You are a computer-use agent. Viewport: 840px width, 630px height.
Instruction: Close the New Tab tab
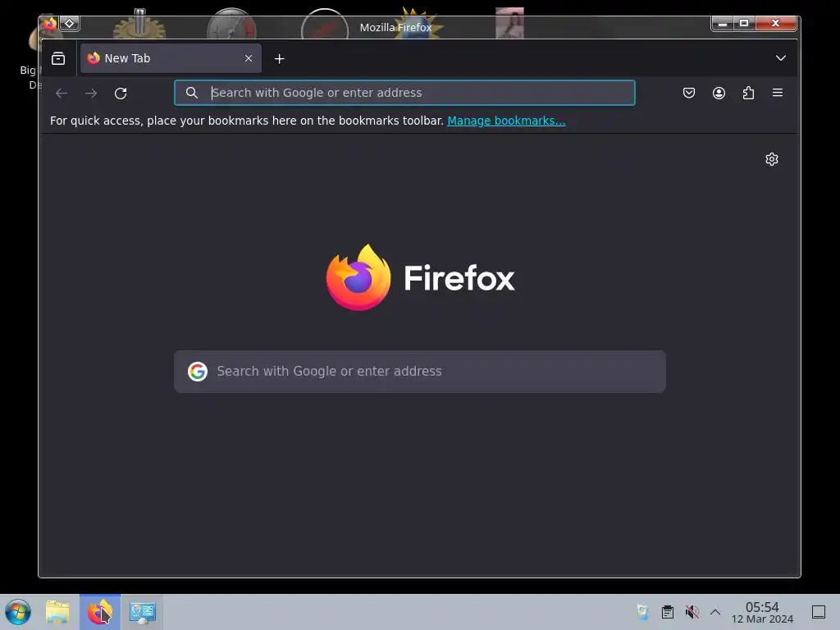coord(249,58)
